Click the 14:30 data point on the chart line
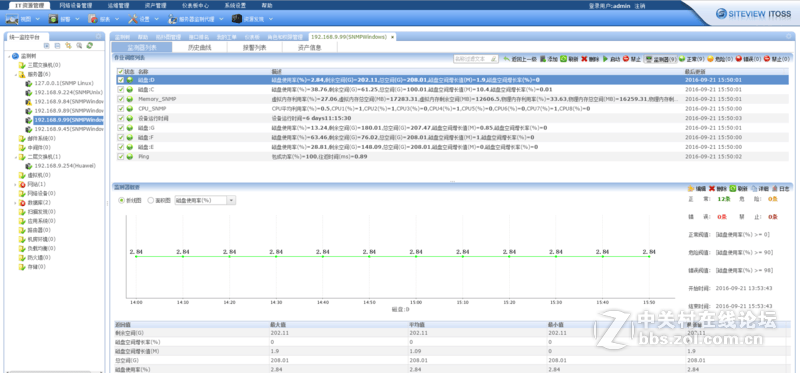This screenshot has height=373, width=800. click(x=276, y=257)
